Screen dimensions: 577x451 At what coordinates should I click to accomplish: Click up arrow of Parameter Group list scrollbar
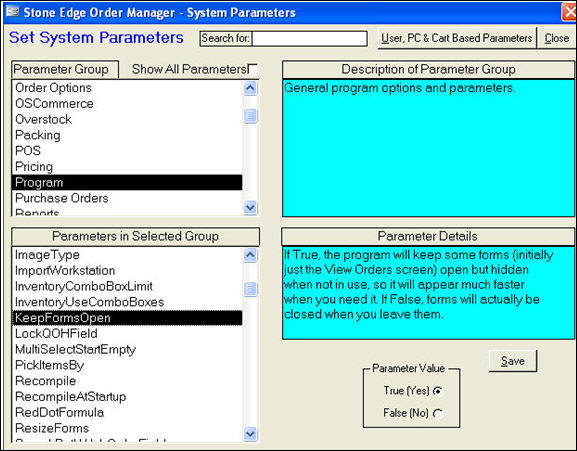tap(250, 88)
